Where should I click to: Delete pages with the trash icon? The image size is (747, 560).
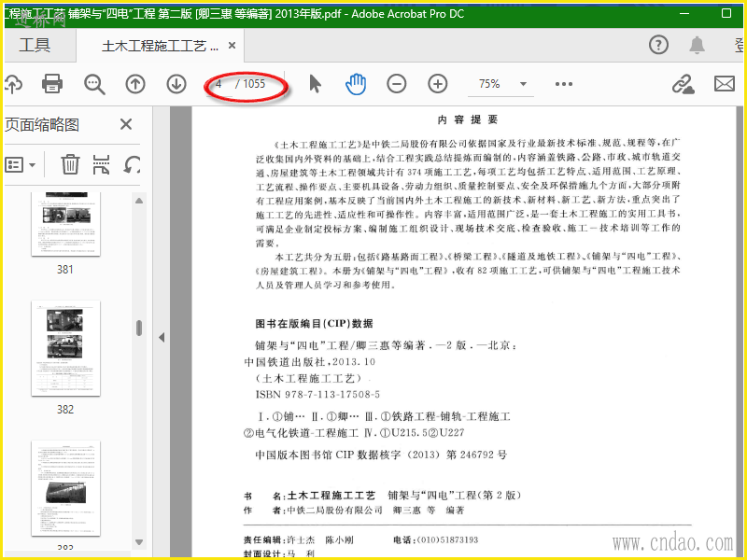point(70,164)
